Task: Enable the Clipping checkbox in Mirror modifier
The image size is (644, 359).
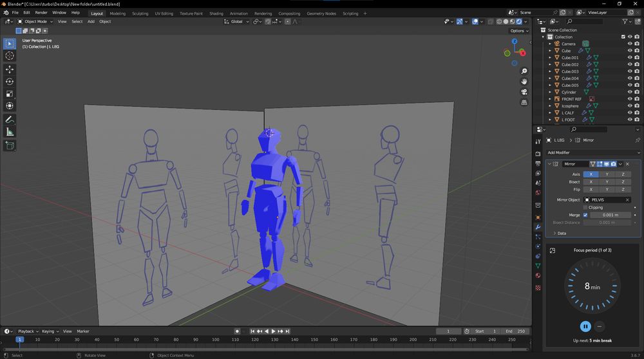Action: [x=585, y=207]
